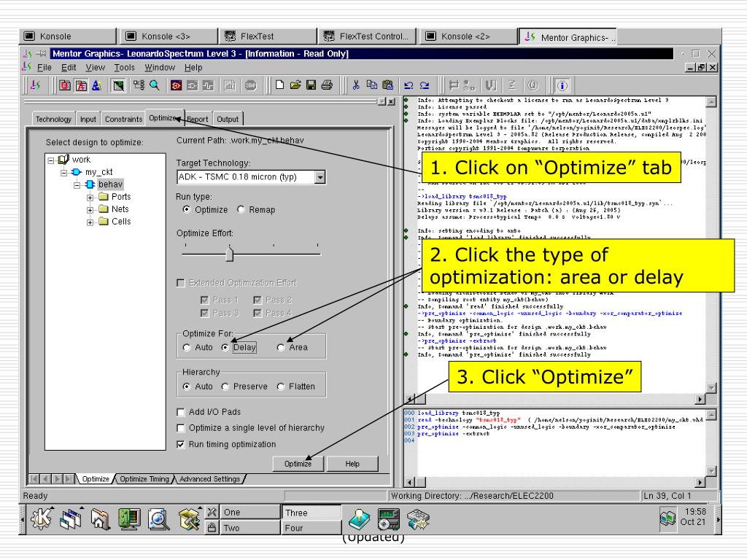The image size is (747, 560).
Task: Click the lock screen icon in KDE panel
Action: coord(212,527)
